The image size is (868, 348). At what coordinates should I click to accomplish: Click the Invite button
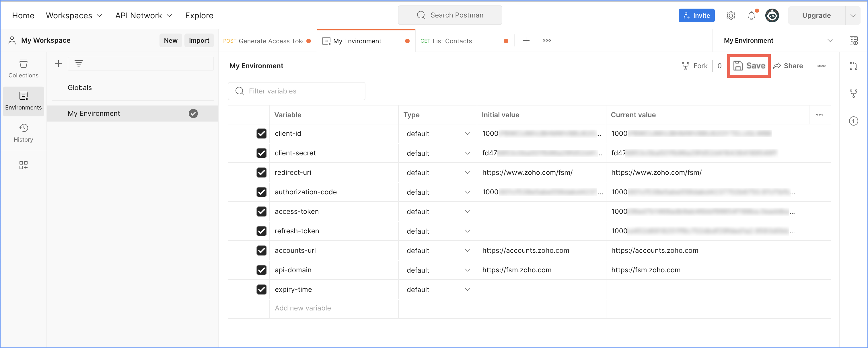pos(696,15)
